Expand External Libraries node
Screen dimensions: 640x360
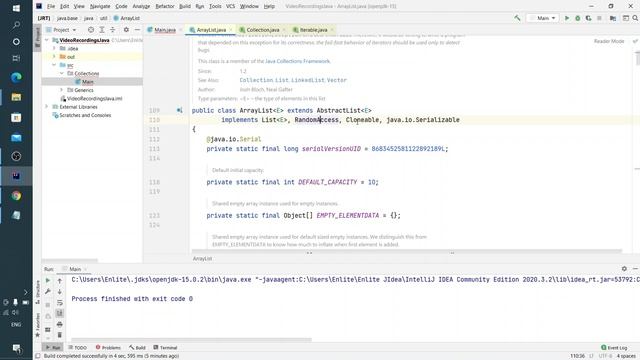click(x=47, y=107)
